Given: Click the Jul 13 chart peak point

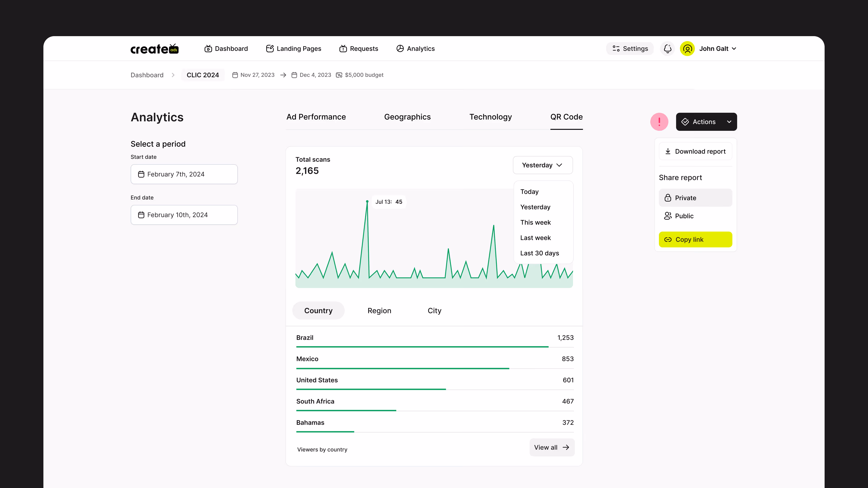Looking at the screenshot, I should pyautogui.click(x=367, y=201).
